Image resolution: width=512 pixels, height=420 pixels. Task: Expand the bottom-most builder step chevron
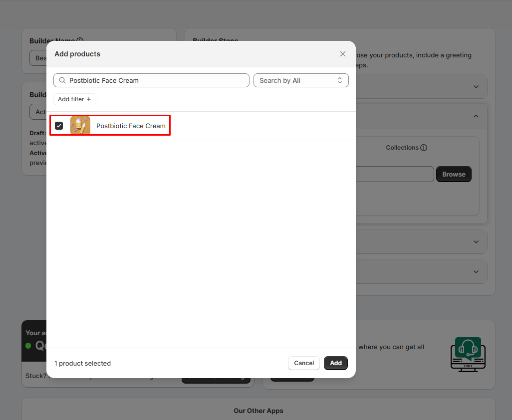(x=476, y=272)
